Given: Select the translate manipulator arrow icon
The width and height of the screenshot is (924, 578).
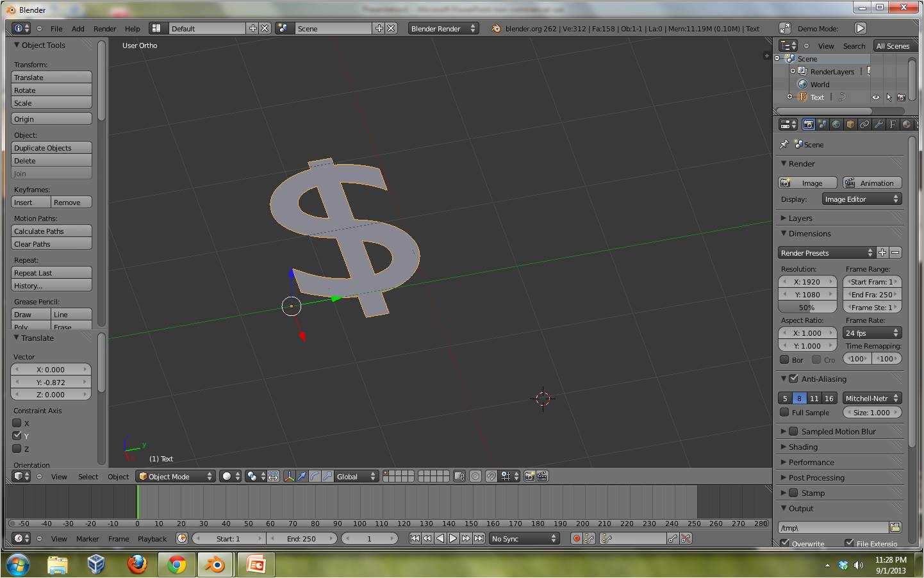Looking at the screenshot, I should point(302,476).
